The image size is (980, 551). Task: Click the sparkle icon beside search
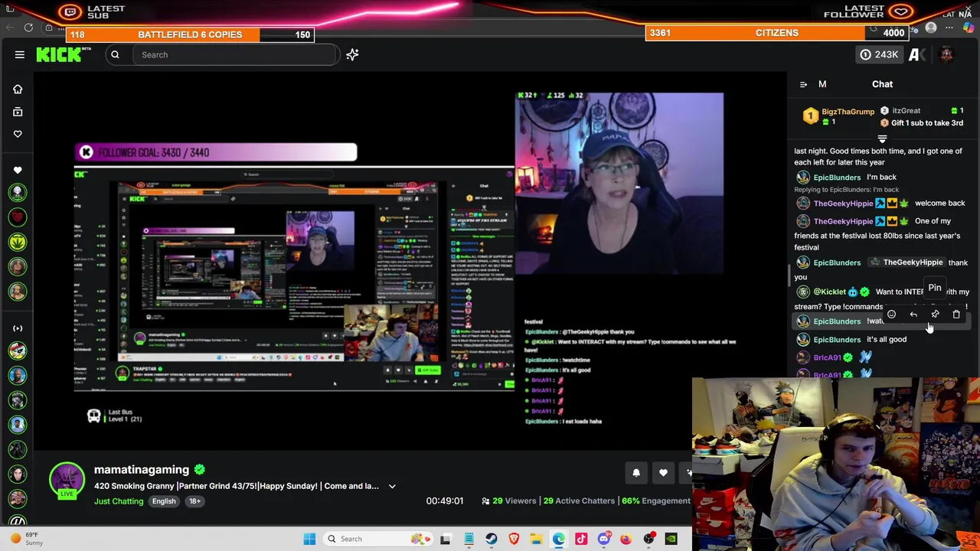pos(352,54)
